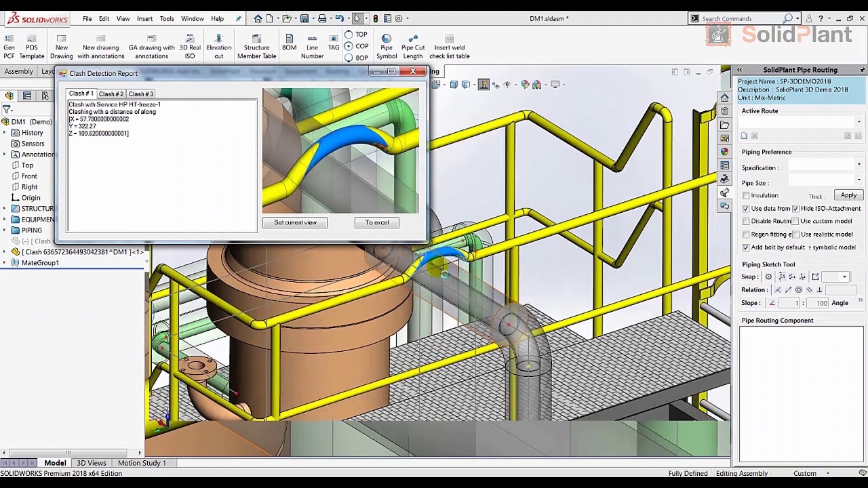
Task: Enable the Disable Routing checkbox
Action: (x=746, y=221)
